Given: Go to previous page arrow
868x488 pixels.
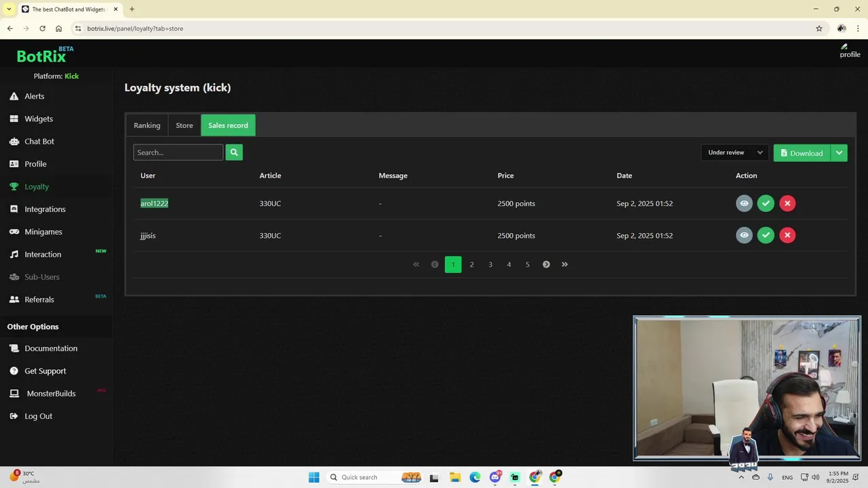Looking at the screenshot, I should [x=435, y=264].
